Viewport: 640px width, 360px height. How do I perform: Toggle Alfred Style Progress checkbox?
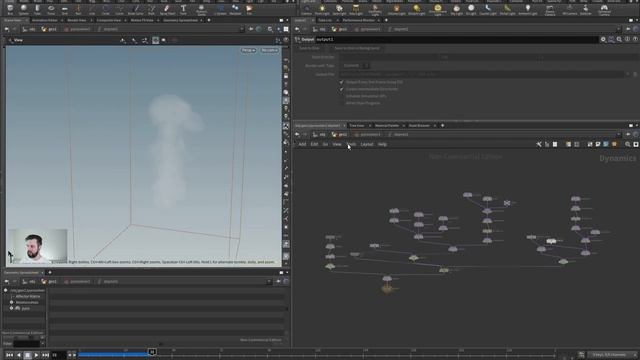(342, 103)
